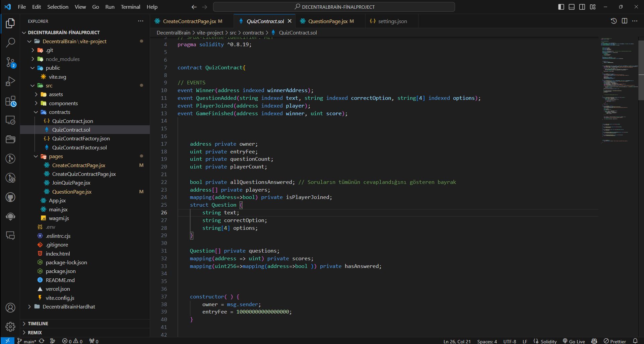Open editor More Actions menu
The width and height of the screenshot is (644, 344).
[635, 21]
